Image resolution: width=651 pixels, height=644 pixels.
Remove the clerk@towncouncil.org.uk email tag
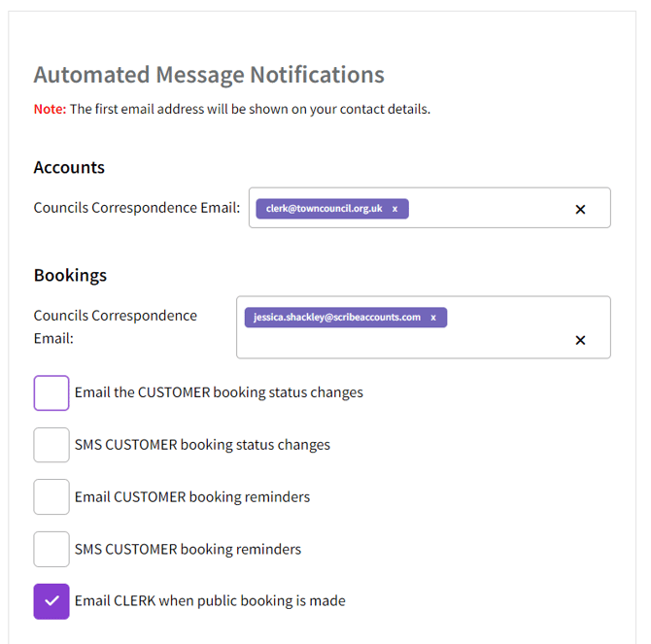click(394, 209)
